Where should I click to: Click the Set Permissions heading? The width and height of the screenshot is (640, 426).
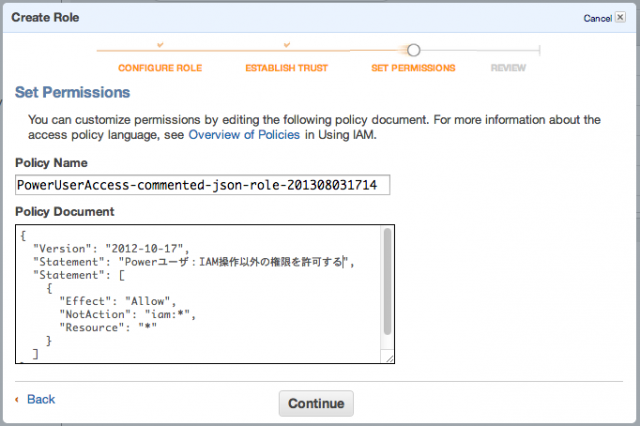click(73, 92)
